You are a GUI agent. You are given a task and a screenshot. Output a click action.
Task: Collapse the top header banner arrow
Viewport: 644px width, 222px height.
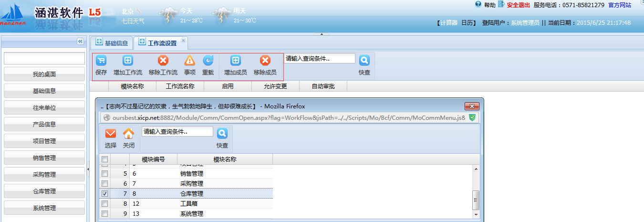click(322, 34)
